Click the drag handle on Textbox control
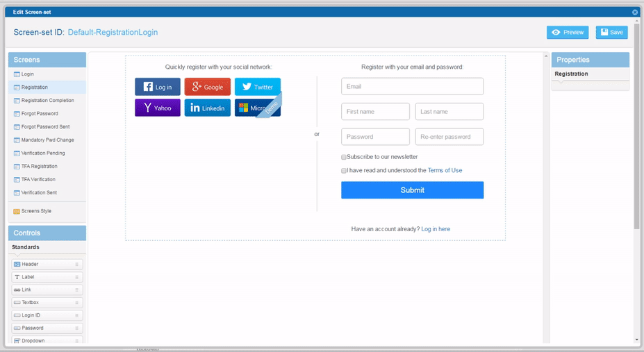644x352 pixels. point(77,303)
